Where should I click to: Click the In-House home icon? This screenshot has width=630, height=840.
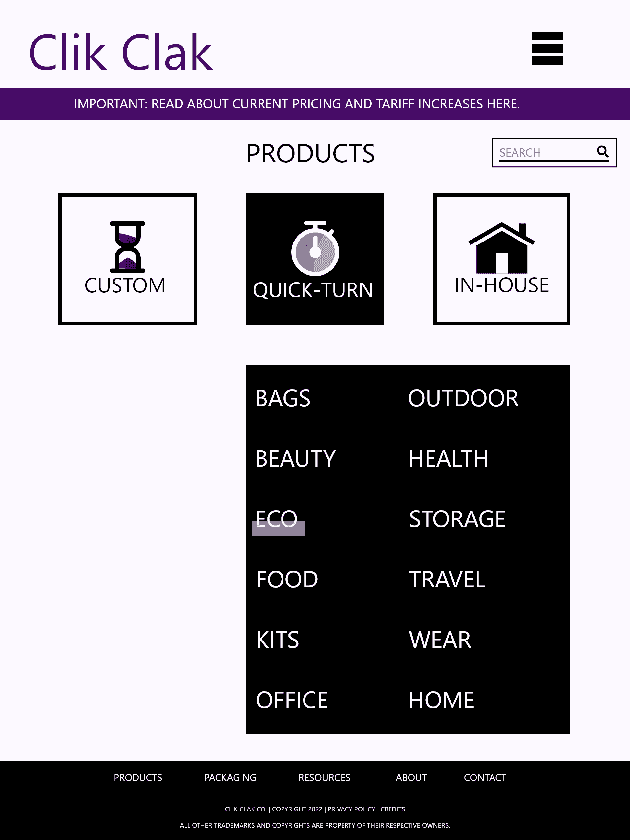(x=501, y=248)
